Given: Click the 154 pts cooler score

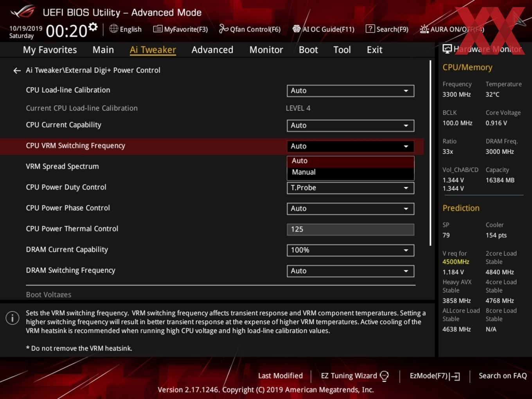Looking at the screenshot, I should (496, 235).
